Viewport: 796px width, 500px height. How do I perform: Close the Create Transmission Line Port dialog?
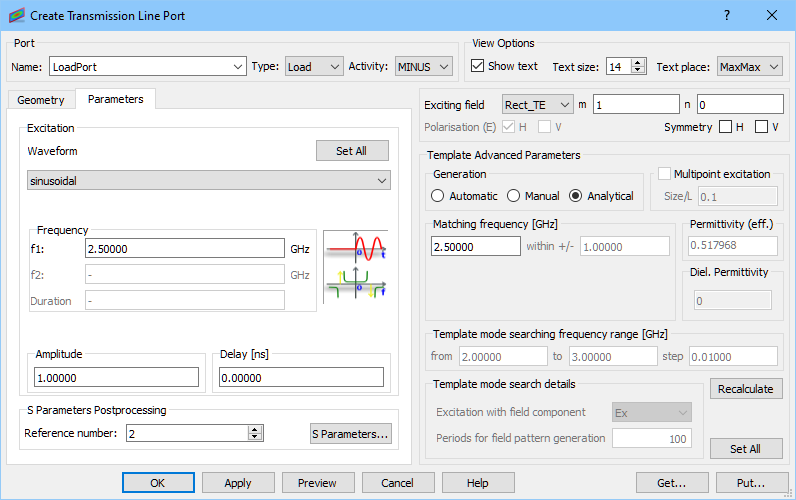[772, 15]
